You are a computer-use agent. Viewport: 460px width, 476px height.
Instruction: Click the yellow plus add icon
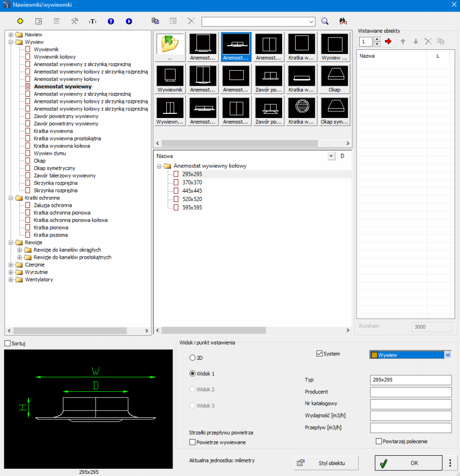point(20,21)
